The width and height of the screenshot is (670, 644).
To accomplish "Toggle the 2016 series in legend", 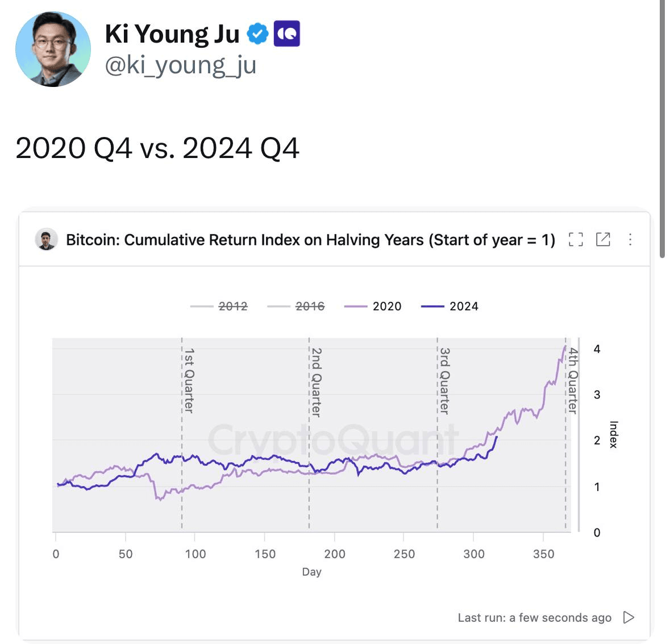I will coord(296,306).
